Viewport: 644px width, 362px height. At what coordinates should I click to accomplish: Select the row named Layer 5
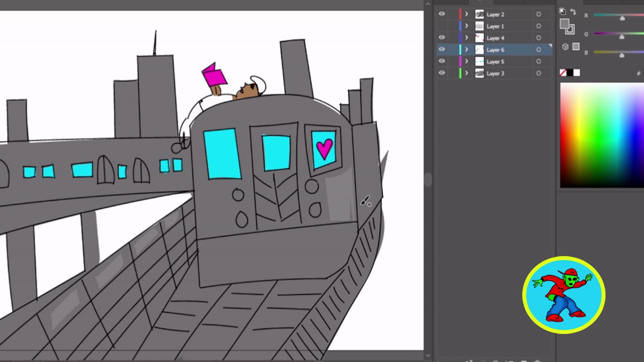tap(495, 61)
